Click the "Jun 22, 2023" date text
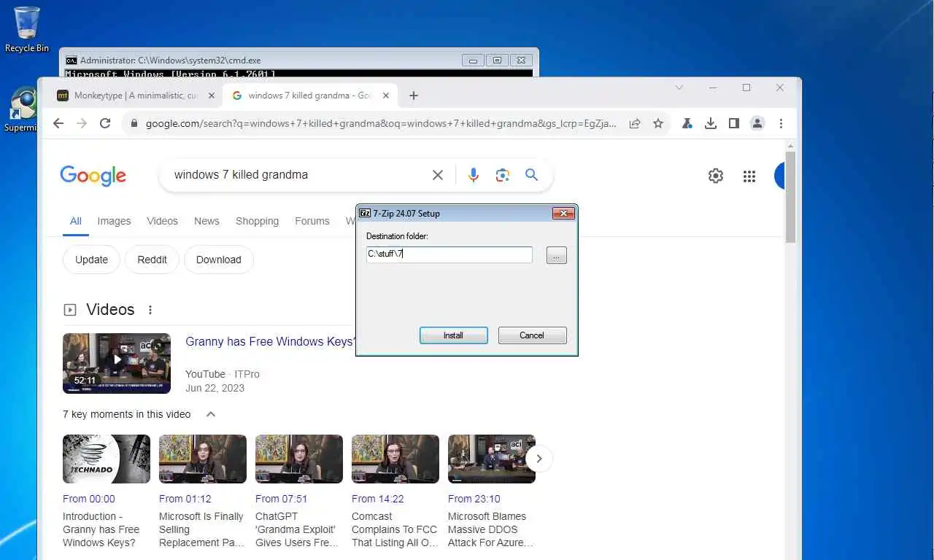The width and height of the screenshot is (934, 560). 215,388
